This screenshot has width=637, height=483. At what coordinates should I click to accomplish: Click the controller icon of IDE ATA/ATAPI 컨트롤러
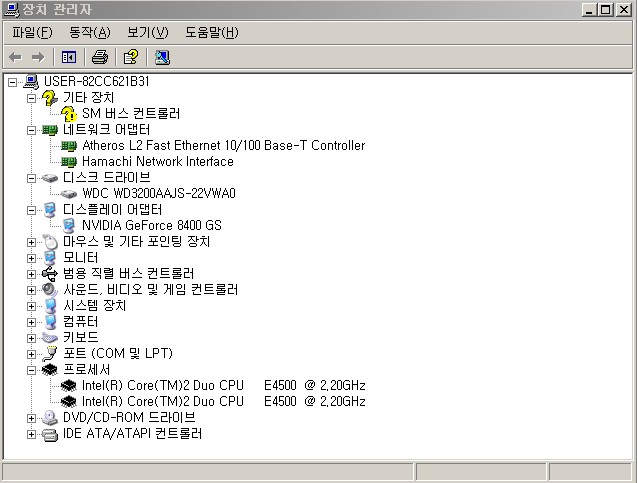(50, 434)
